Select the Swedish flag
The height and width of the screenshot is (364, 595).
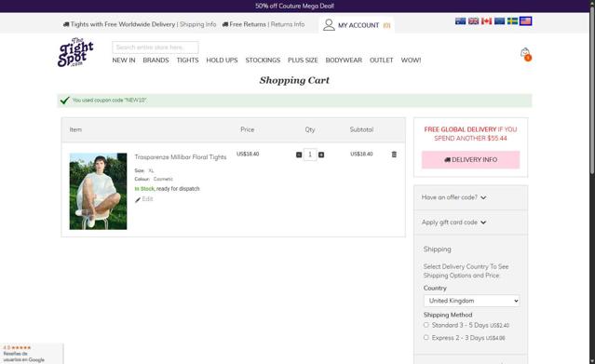click(x=512, y=20)
